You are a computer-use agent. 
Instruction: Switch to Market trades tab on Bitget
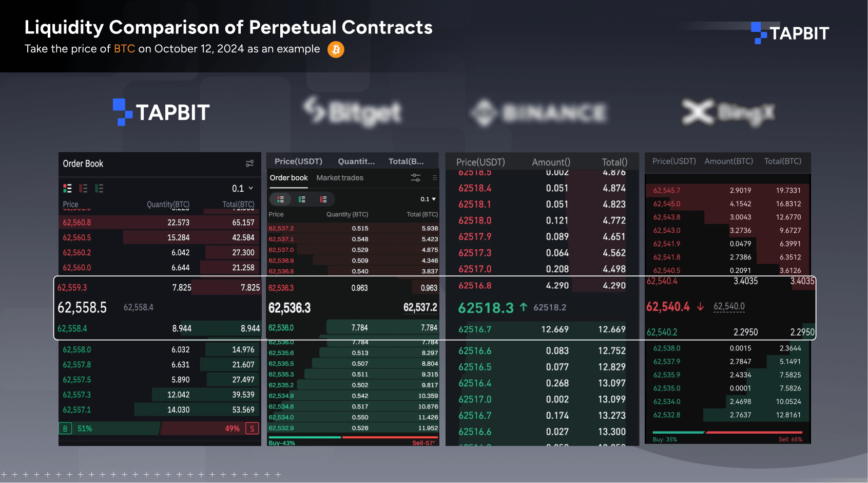[x=340, y=178]
